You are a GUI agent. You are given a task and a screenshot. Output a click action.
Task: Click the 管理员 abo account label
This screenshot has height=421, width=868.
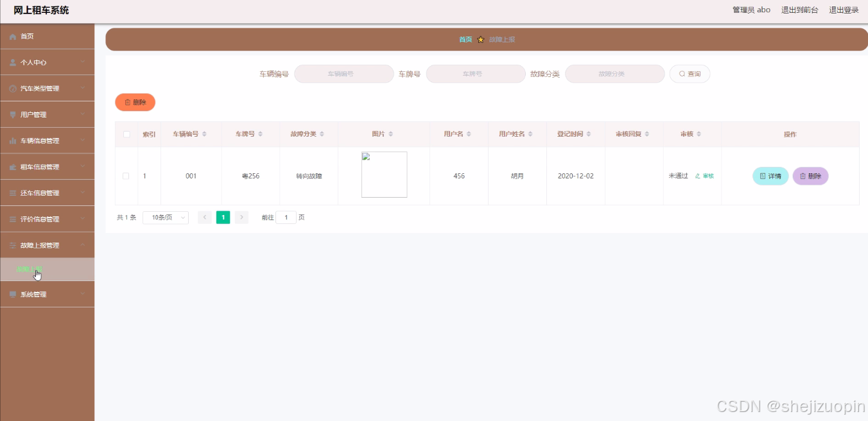pos(751,10)
